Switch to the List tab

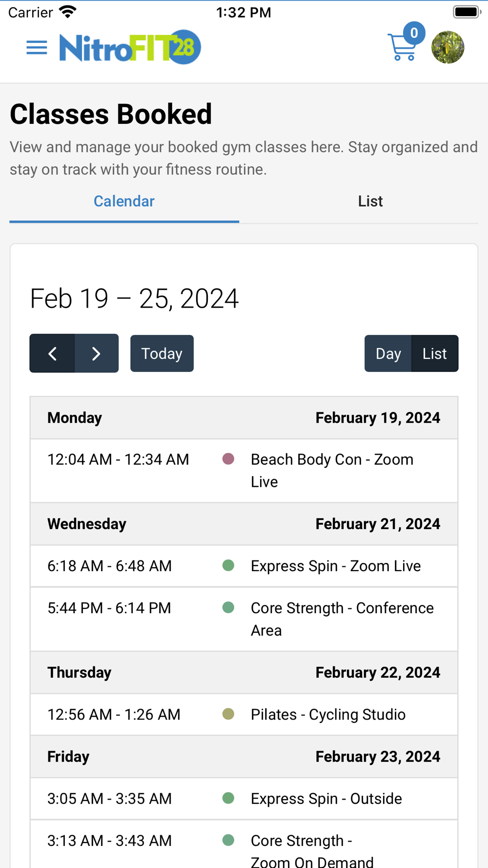click(x=370, y=202)
